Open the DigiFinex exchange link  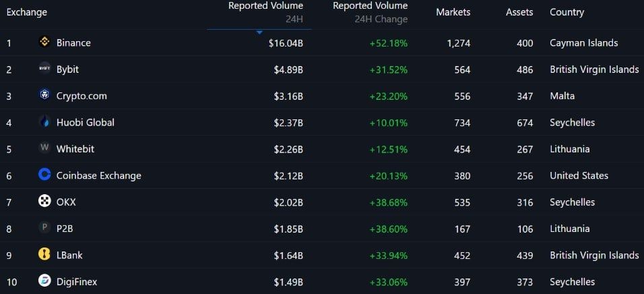[77, 282]
